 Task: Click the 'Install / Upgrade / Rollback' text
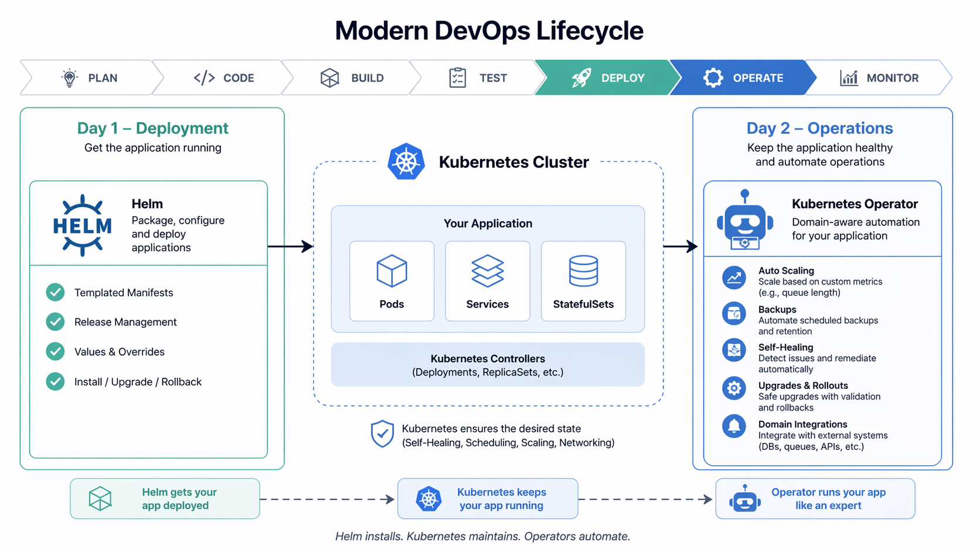pyautogui.click(x=138, y=382)
